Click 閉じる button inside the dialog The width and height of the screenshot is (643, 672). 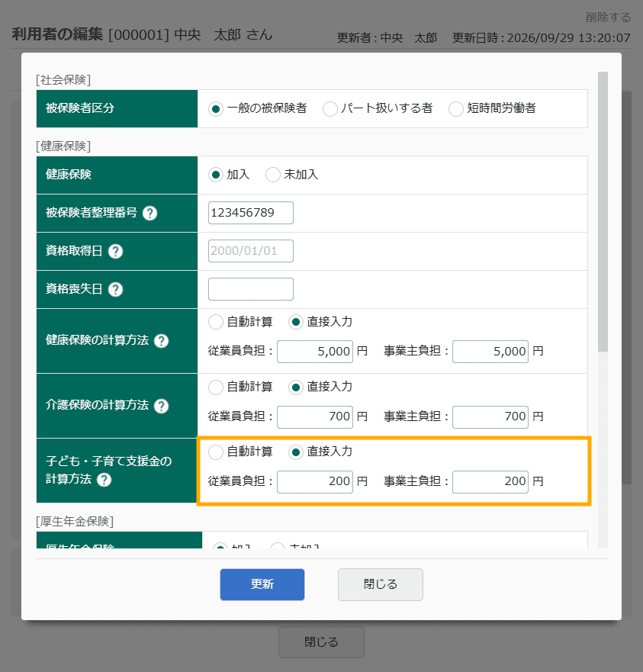[x=380, y=584]
